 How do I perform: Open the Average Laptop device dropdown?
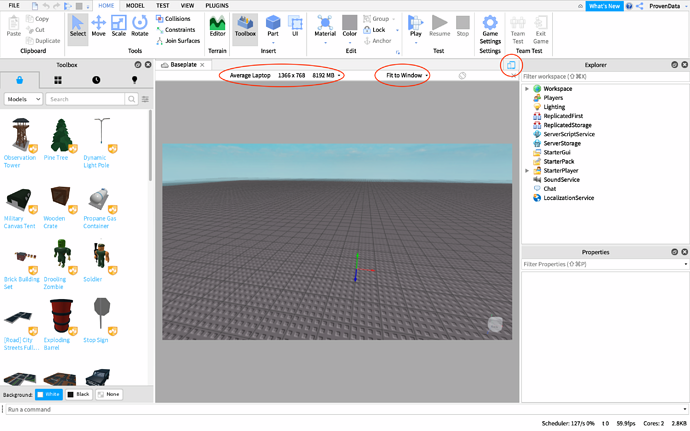pos(284,75)
